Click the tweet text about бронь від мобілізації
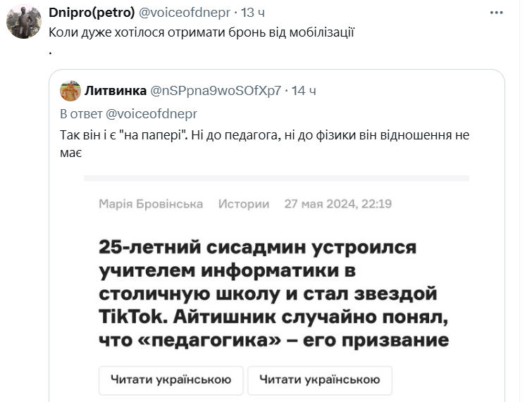Viewport: 532px width, 402px height. [x=201, y=32]
